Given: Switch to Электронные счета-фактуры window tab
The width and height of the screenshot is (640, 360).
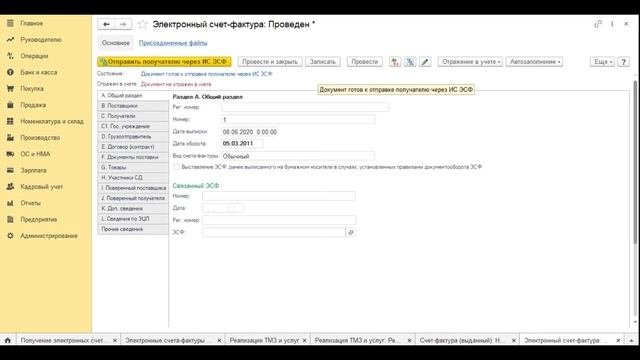Looking at the screenshot, I should coord(166,340).
